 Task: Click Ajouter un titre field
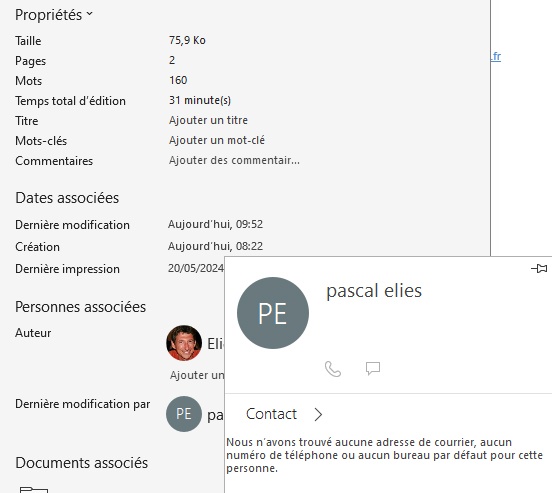pos(208,120)
